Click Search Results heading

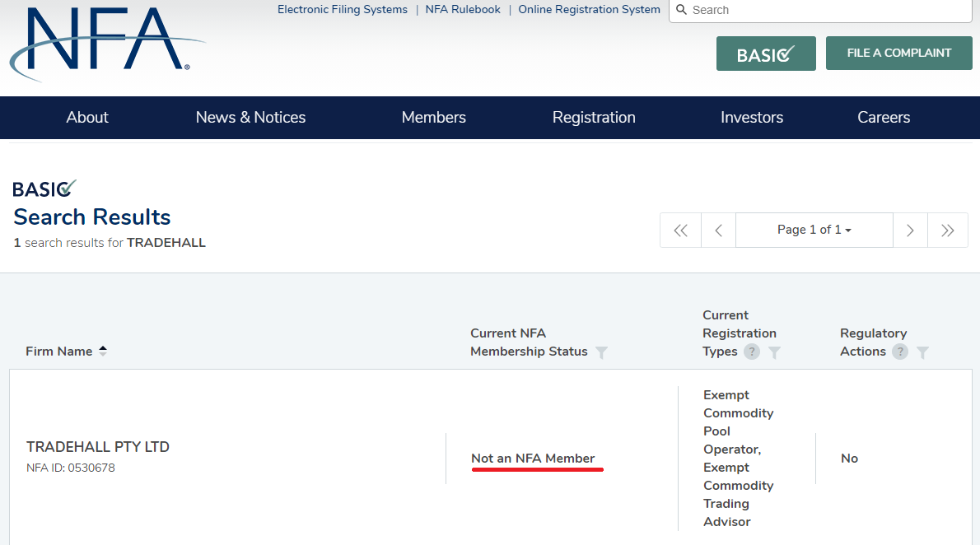tap(92, 217)
